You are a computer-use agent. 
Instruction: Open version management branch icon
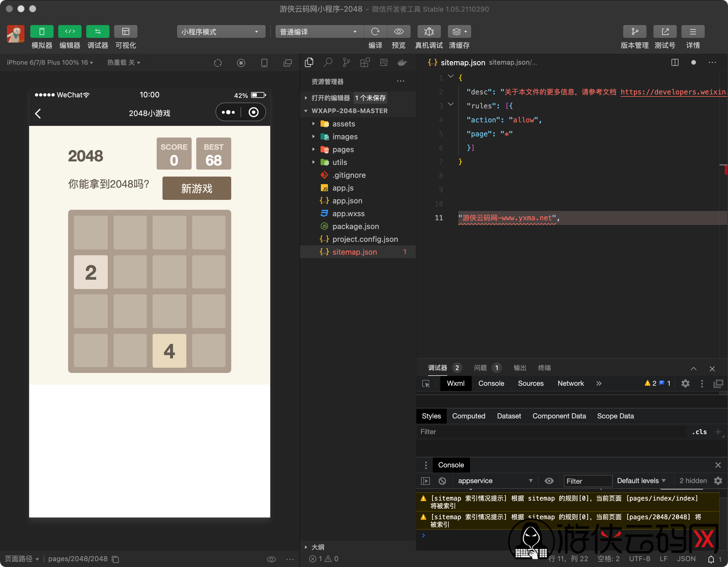point(635,32)
